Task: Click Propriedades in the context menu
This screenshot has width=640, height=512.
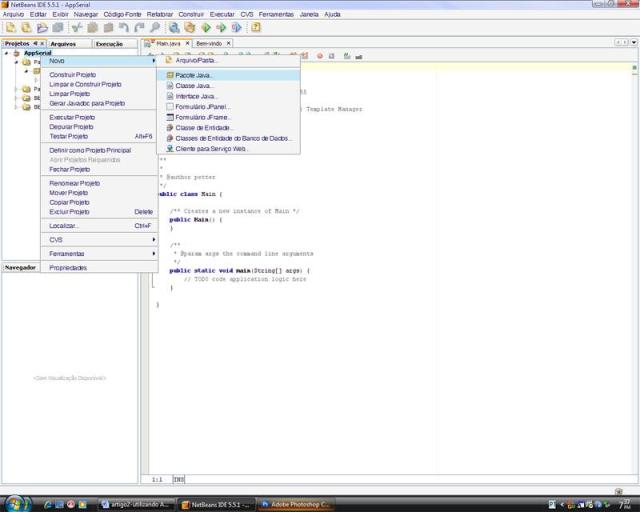Action: [x=68, y=268]
